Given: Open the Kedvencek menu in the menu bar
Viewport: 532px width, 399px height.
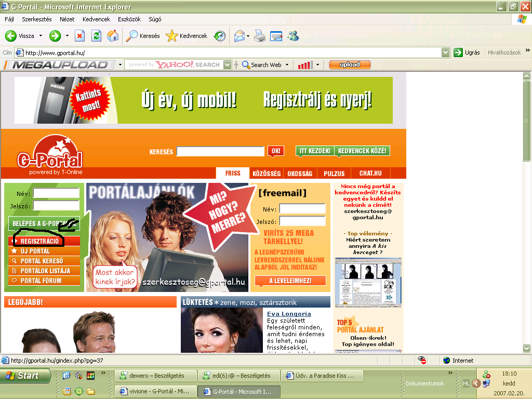Looking at the screenshot, I should click(x=96, y=19).
